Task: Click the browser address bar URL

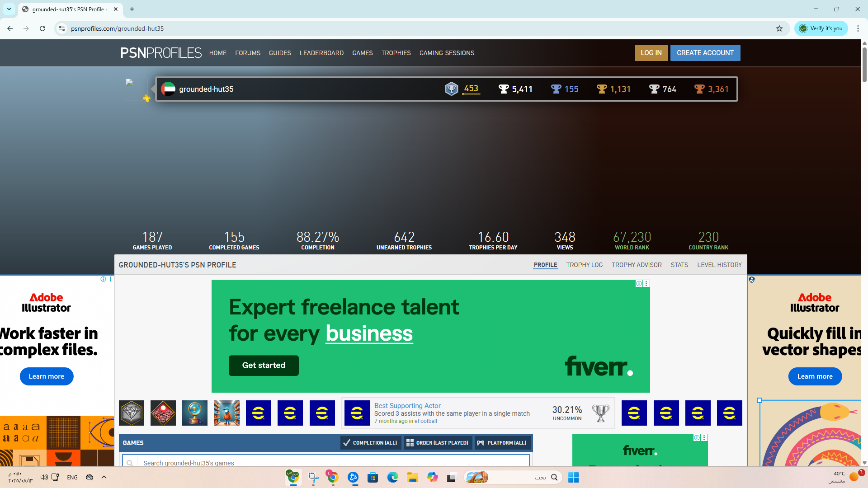Action: 118,28
